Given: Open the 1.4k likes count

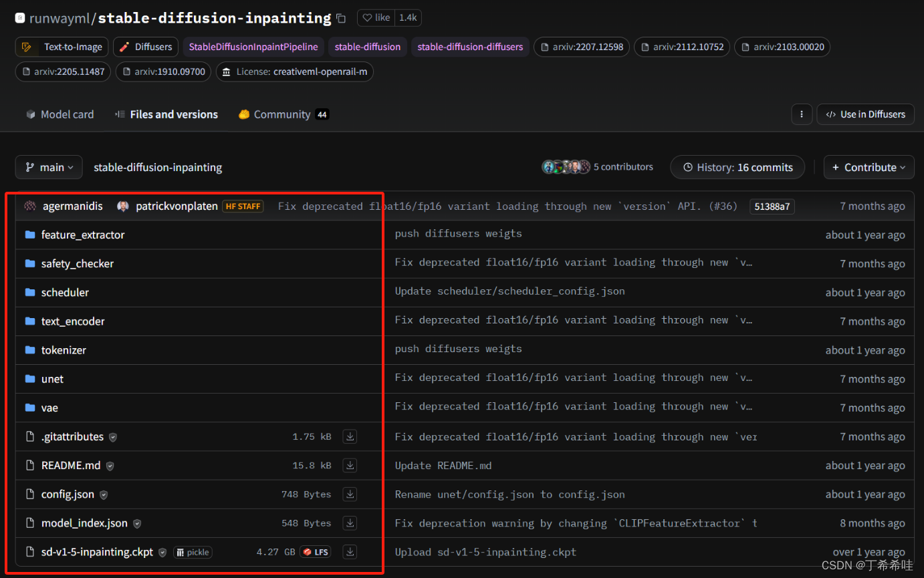Looking at the screenshot, I should coord(408,18).
